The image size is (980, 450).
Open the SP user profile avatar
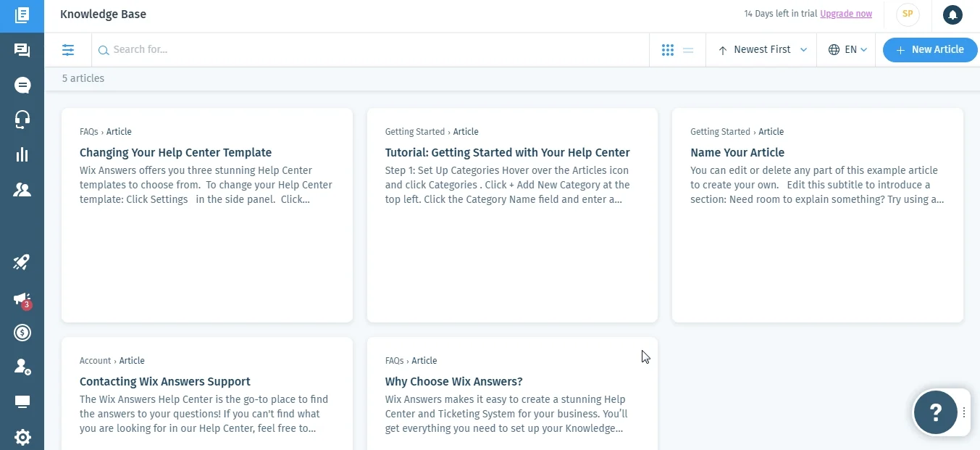908,14
